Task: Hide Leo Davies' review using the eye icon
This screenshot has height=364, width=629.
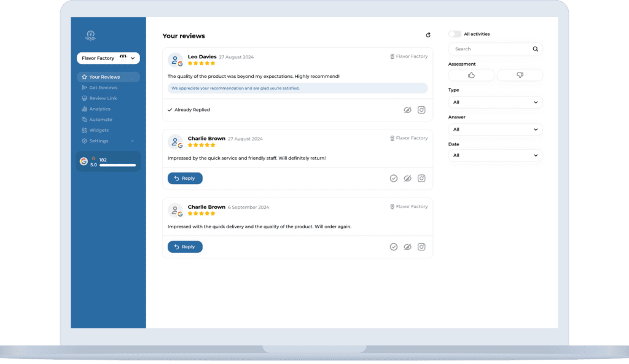Action: [x=408, y=109]
